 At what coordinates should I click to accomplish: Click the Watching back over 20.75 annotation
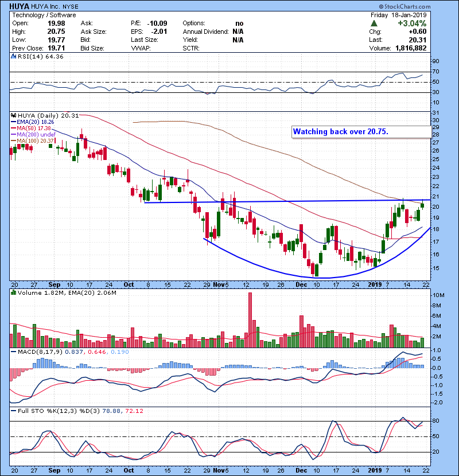pyautogui.click(x=341, y=131)
